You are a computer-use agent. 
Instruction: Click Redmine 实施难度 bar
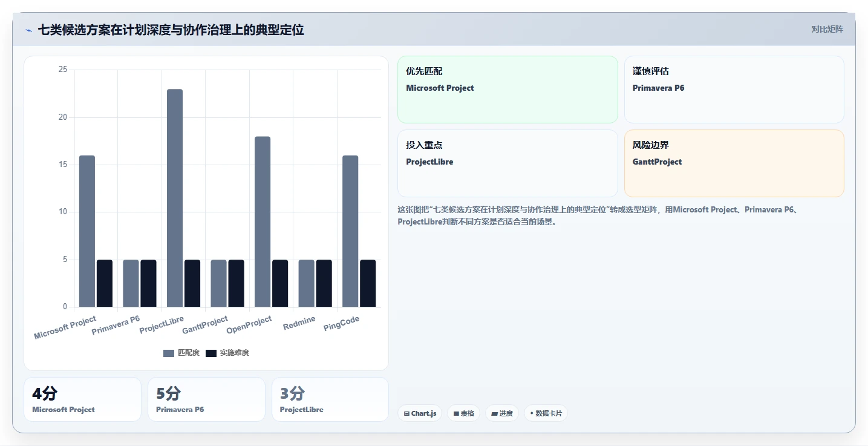point(324,283)
